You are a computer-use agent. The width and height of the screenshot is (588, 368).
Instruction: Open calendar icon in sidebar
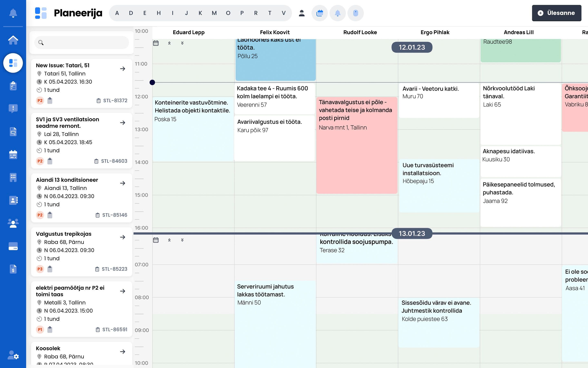tap(13, 154)
